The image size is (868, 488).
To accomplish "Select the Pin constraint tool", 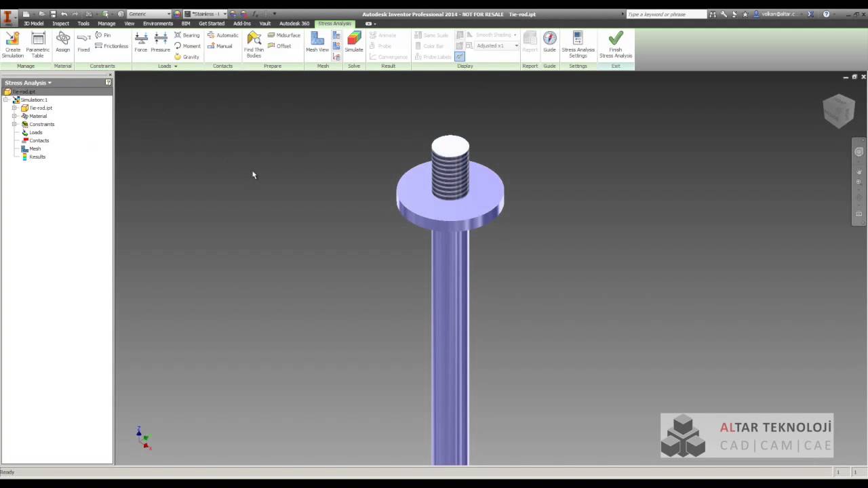I will click(103, 35).
